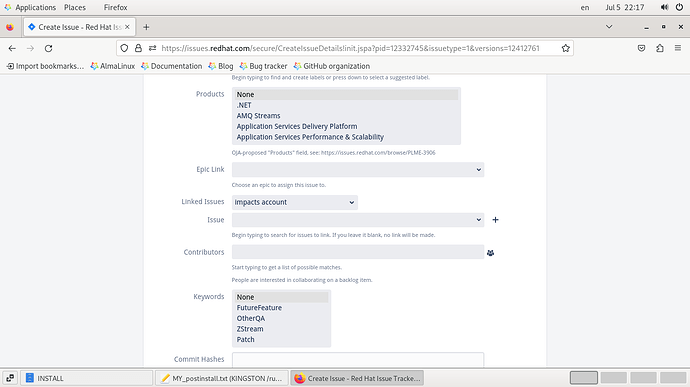Close the Create Issue tab
690x387 pixels.
pos(127,27)
